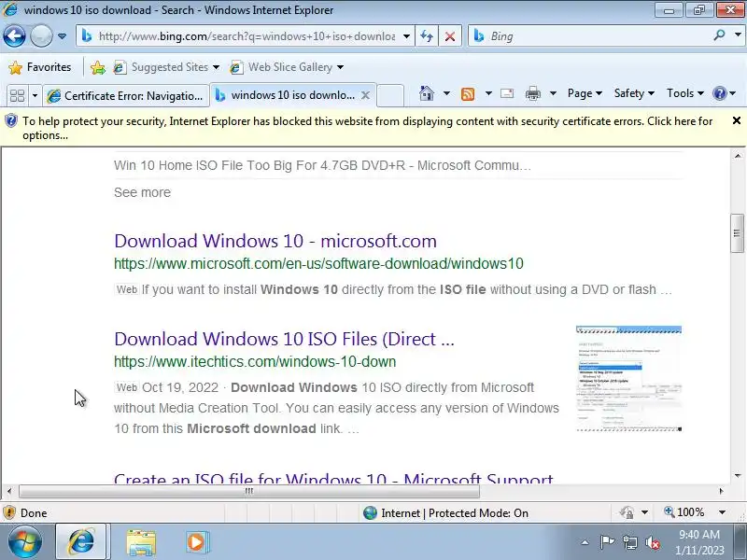Launch Windows Media Player from taskbar
747x560 pixels.
pos(196,542)
